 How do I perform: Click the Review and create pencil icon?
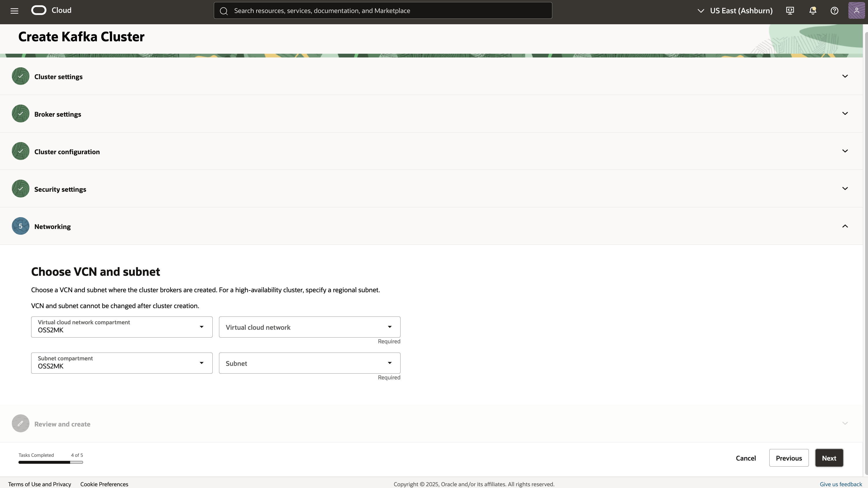coord(20,424)
